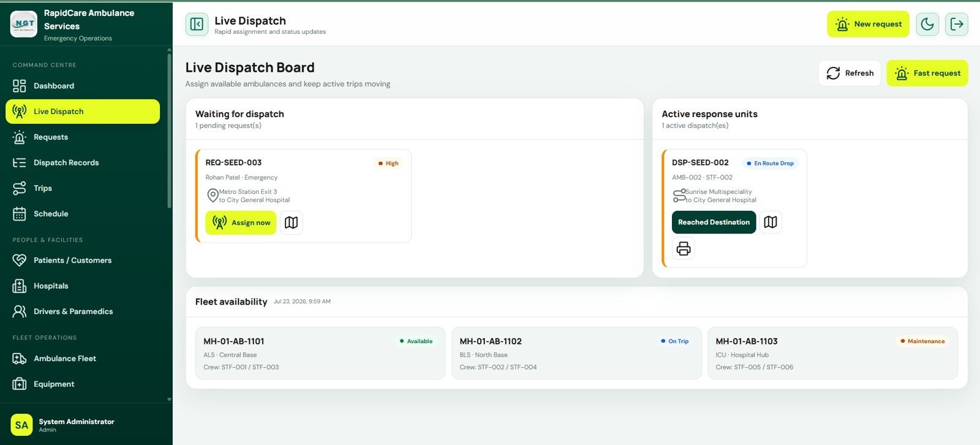
Task: Click 'AMB-002 · STF-002' text
Action: (x=702, y=177)
